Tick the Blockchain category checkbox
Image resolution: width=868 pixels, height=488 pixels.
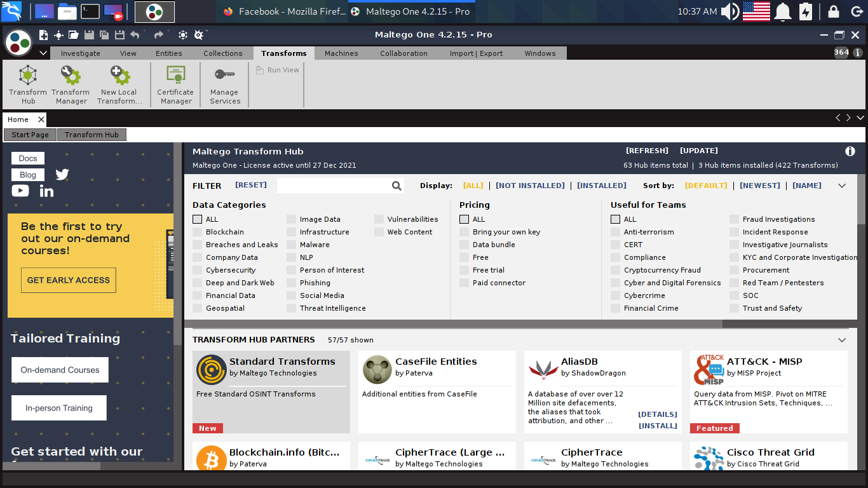tap(198, 232)
